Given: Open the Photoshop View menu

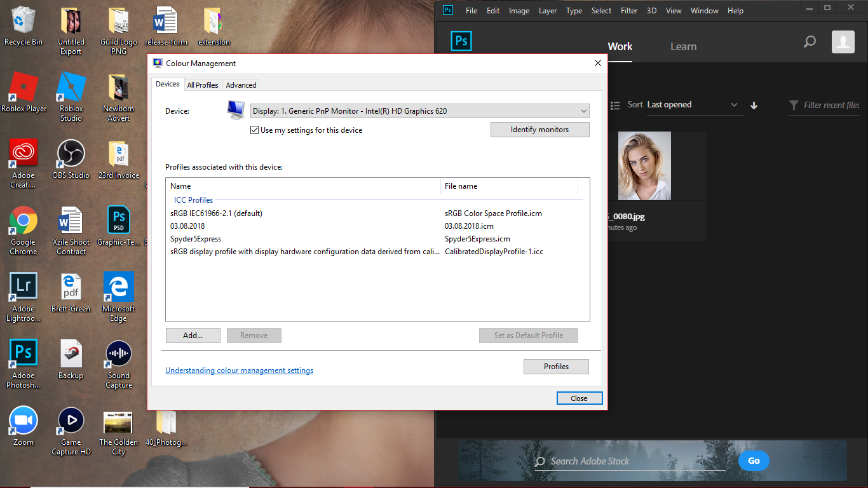Looking at the screenshot, I should (x=674, y=11).
